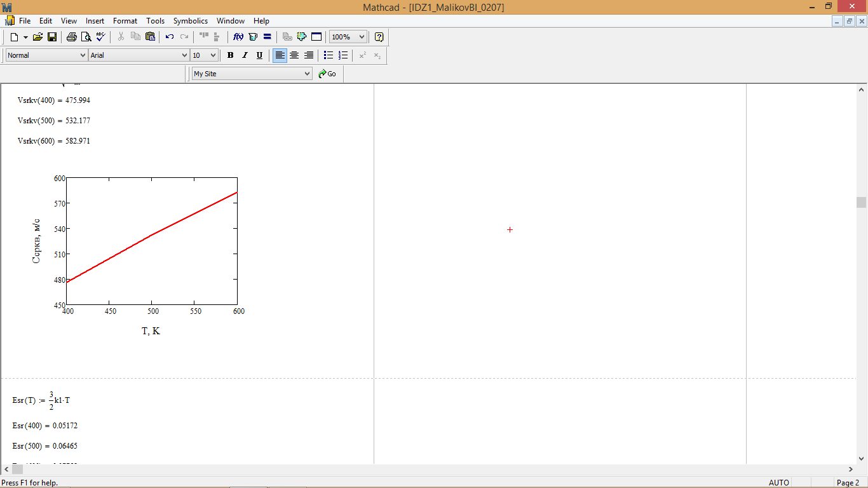The image size is (868, 488).
Task: Open the Format menu
Action: [x=125, y=21]
